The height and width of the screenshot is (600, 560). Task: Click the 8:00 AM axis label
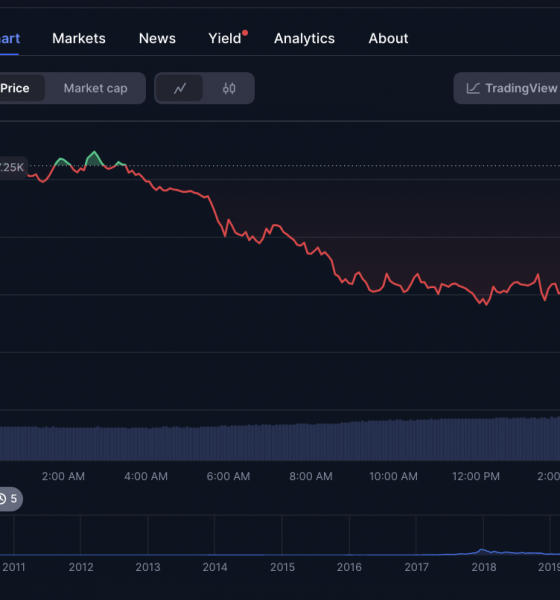(311, 476)
